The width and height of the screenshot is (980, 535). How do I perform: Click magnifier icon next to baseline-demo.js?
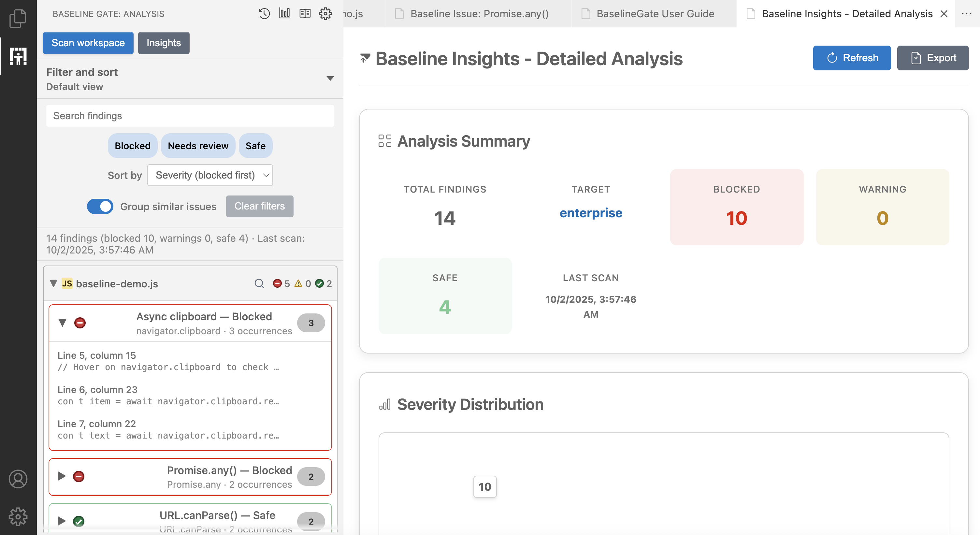tap(259, 283)
